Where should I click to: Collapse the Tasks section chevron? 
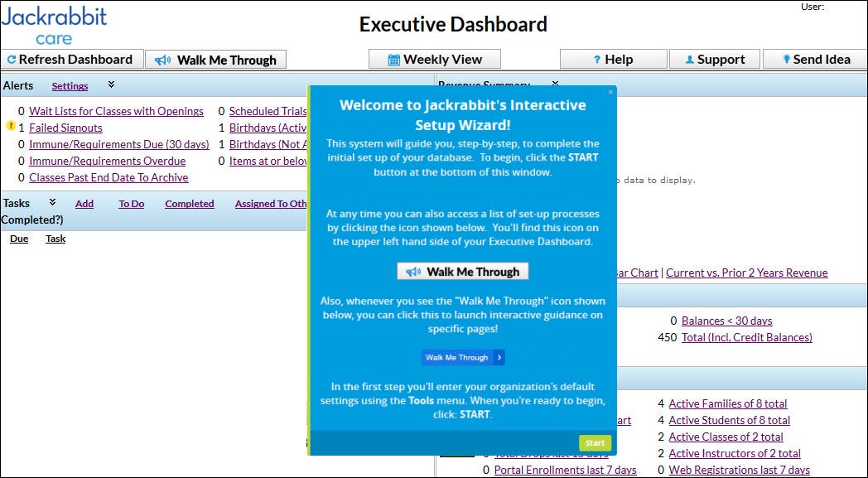51,202
